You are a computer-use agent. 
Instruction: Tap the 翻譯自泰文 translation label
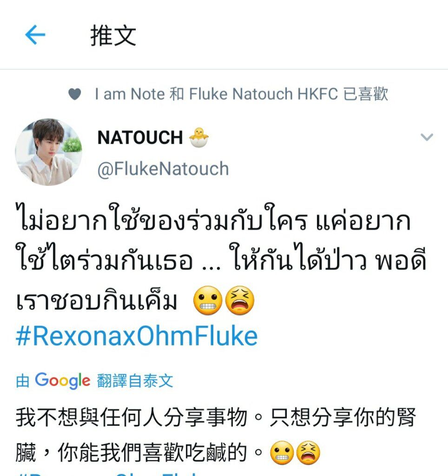tap(135, 381)
